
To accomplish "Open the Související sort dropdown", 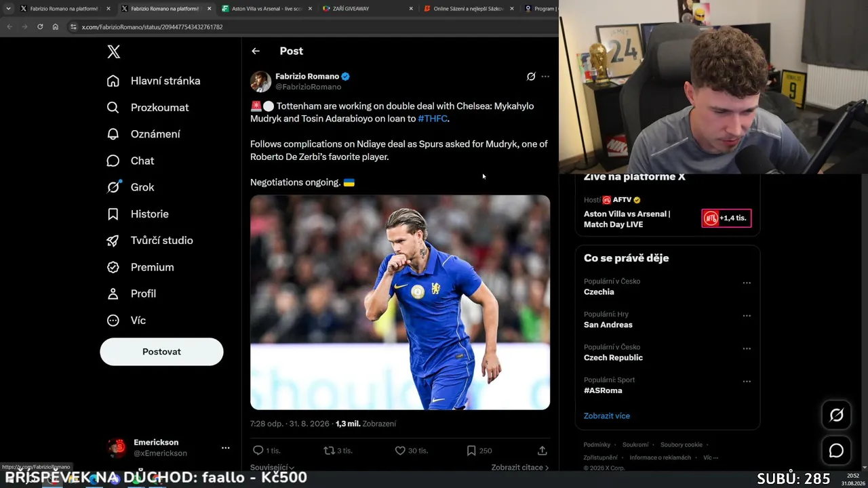I will click(273, 467).
